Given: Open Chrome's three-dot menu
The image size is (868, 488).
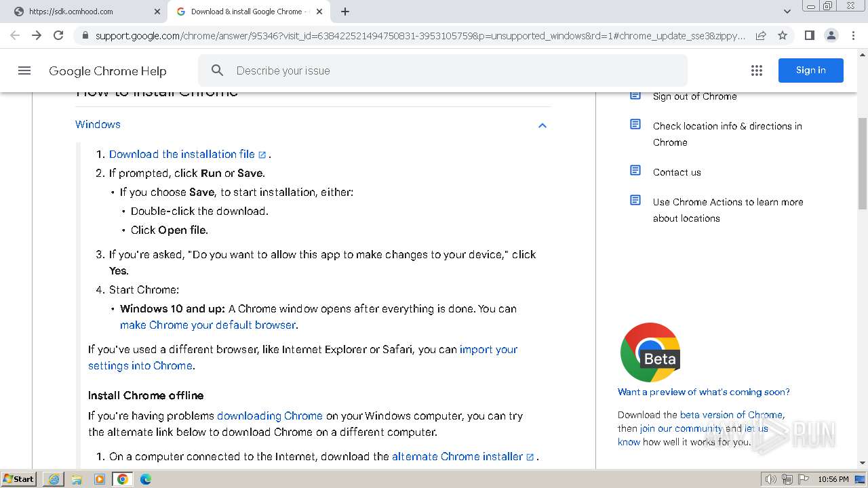Looking at the screenshot, I should 853,35.
